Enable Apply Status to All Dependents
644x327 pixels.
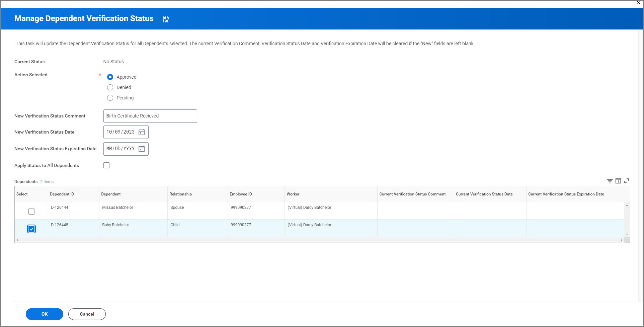106,165
